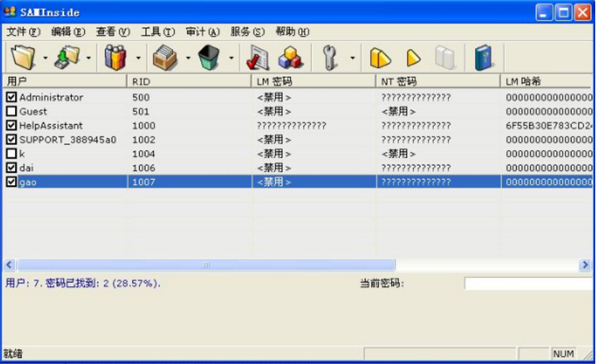Image resolution: width=596 pixels, height=364 pixels.
Task: Click LM hash 6F55B30E783CD2 cell
Action: (548, 125)
